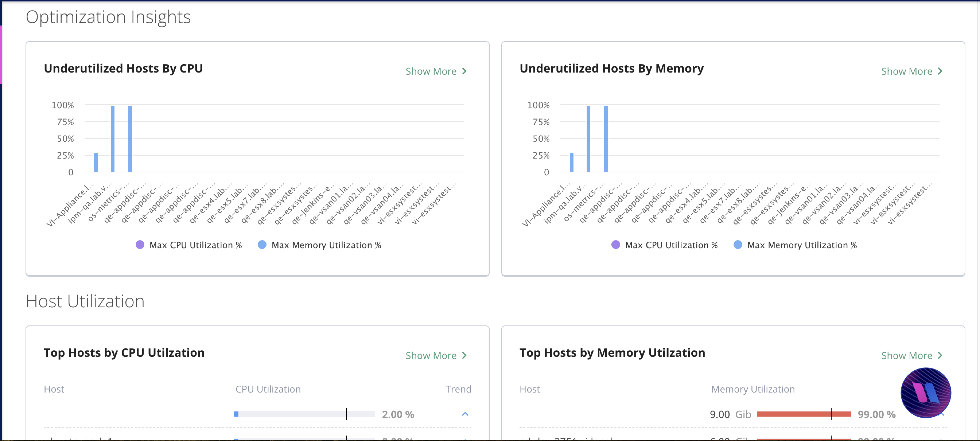Viewport: 980px width, 441px height.
Task: Click the 'Top Hosts by Memory Utilzation' title
Action: [x=612, y=353]
